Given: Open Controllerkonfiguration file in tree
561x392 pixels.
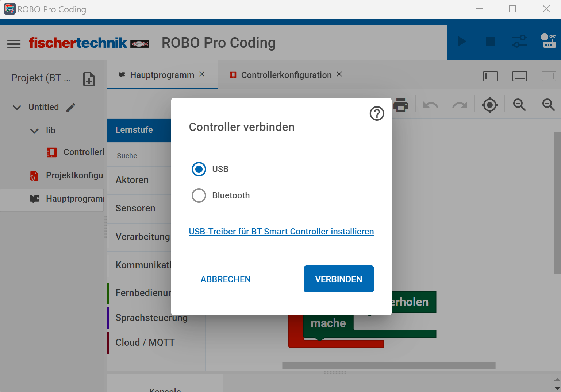Looking at the screenshot, I should click(76, 152).
